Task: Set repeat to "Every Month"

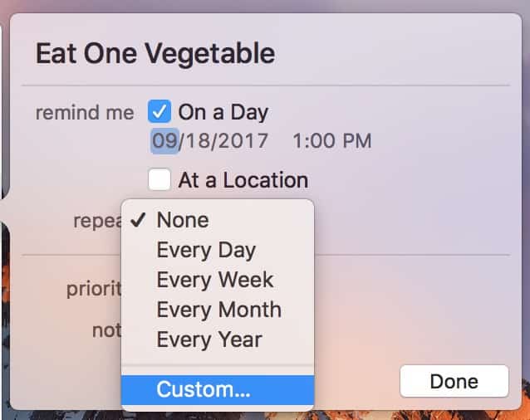Action: coord(218,310)
